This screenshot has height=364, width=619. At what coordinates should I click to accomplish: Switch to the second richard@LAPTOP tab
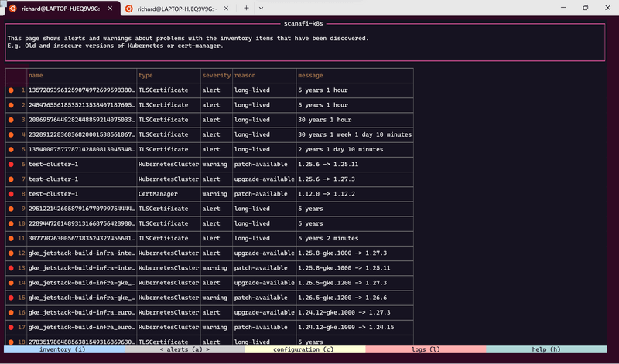(x=177, y=9)
